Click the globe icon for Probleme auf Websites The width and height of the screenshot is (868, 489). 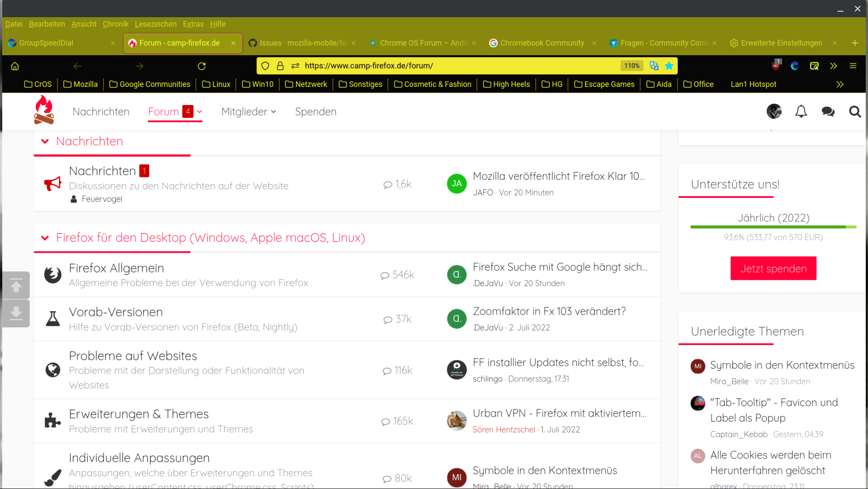click(53, 370)
